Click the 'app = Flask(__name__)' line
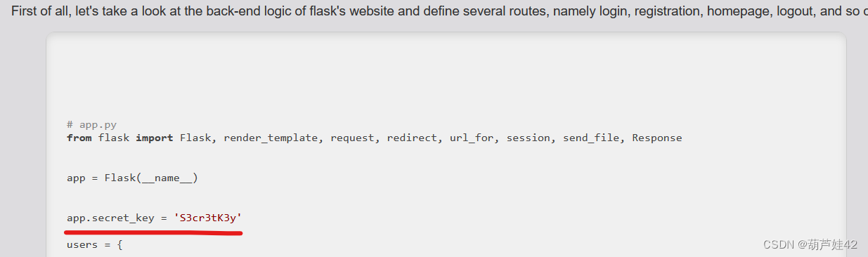This screenshot has height=257, width=868. coord(132,178)
